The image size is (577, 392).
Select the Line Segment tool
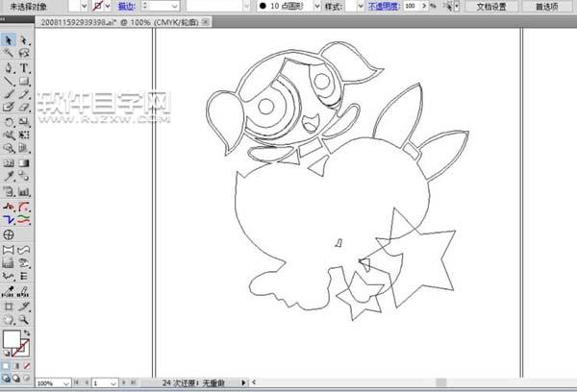[9, 82]
